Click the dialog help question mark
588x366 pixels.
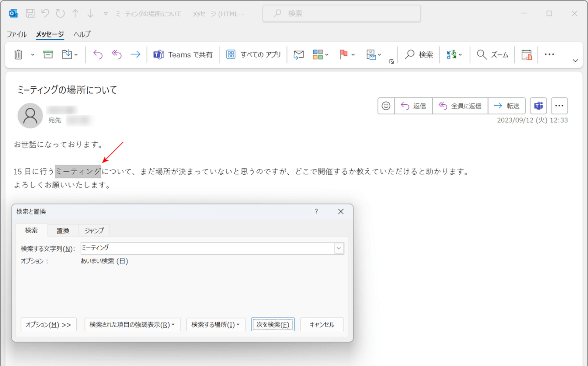coord(316,211)
